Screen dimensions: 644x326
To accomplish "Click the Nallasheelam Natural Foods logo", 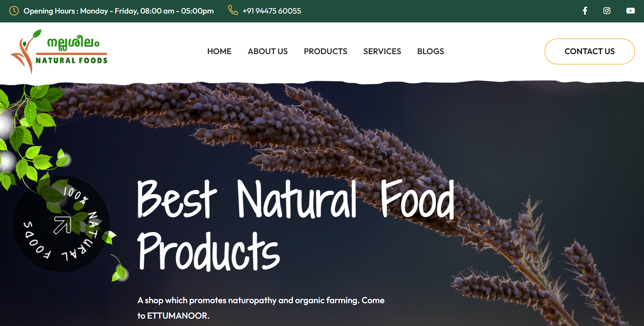I will coord(59,51).
